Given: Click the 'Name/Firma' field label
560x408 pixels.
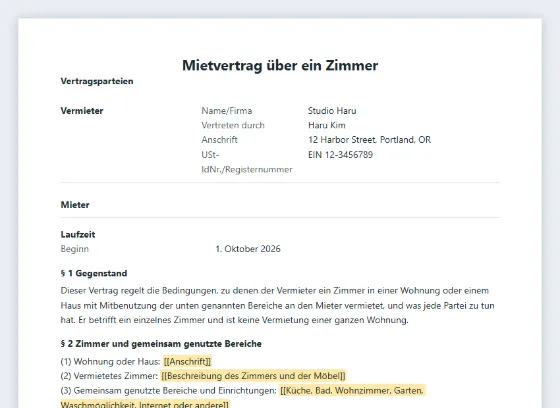Looking at the screenshot, I should [227, 111].
